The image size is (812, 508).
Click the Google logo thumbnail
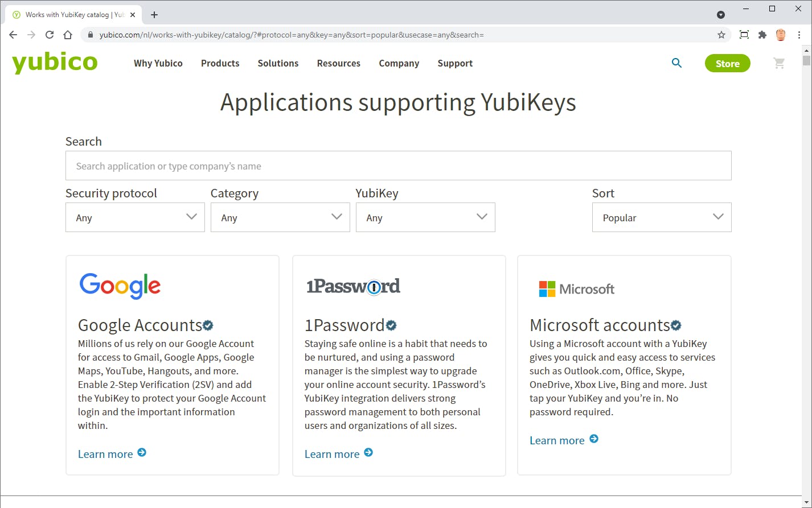click(120, 286)
